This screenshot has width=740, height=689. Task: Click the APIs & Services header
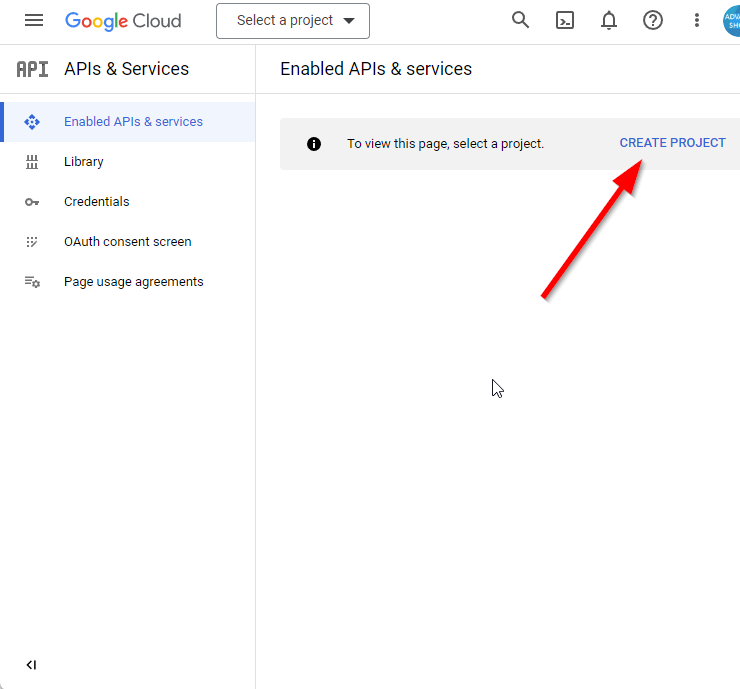(126, 69)
